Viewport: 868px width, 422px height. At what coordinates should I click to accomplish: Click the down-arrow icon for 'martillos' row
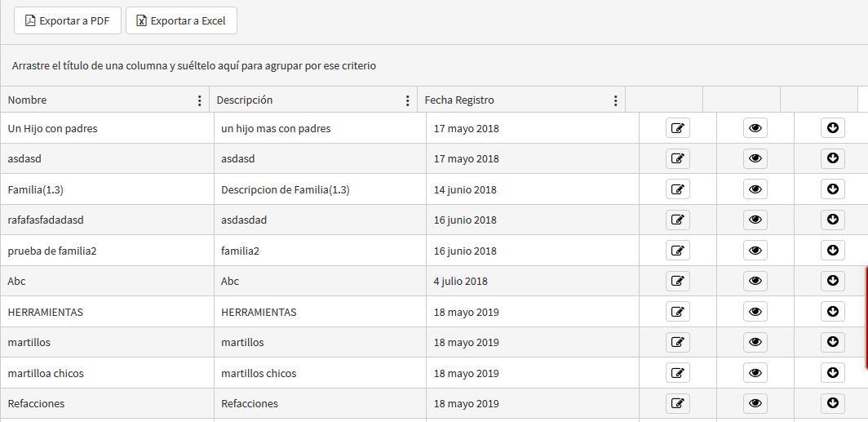pos(832,342)
